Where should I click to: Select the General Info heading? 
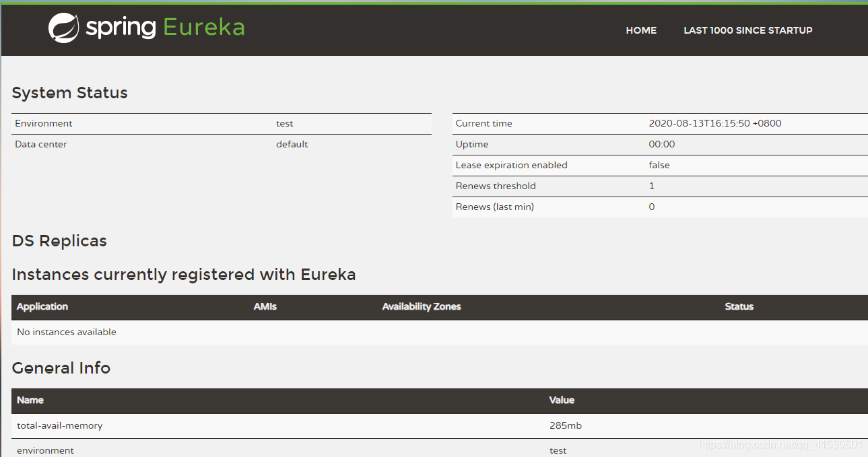[x=61, y=368]
